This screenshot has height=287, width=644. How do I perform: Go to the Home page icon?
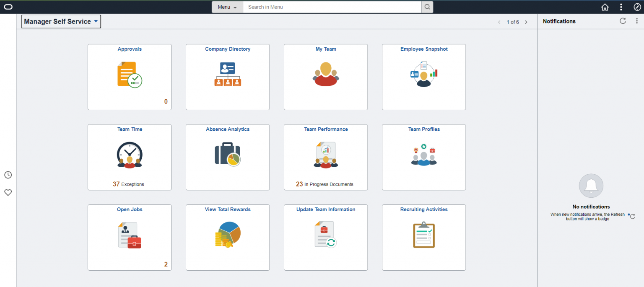(x=605, y=7)
